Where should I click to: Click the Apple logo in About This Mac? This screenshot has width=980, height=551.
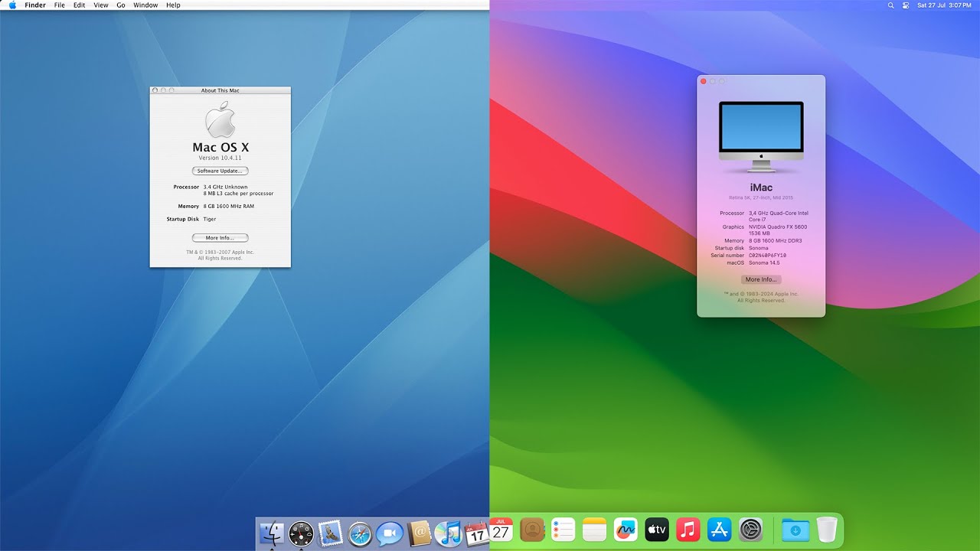click(220, 120)
